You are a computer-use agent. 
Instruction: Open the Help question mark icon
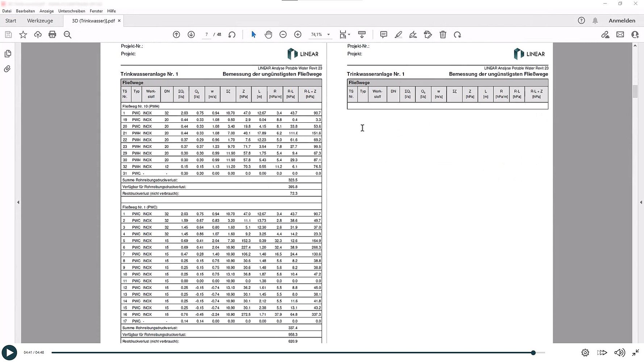[581, 21]
